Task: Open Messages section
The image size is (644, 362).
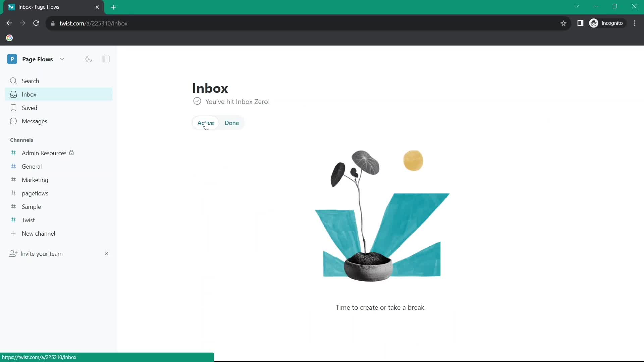Action: click(34, 121)
